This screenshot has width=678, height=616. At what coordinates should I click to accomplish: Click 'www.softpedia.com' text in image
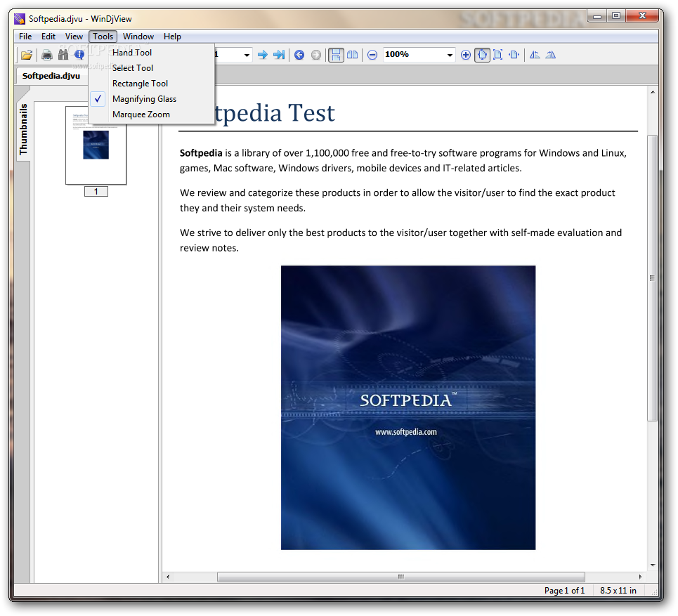click(406, 432)
